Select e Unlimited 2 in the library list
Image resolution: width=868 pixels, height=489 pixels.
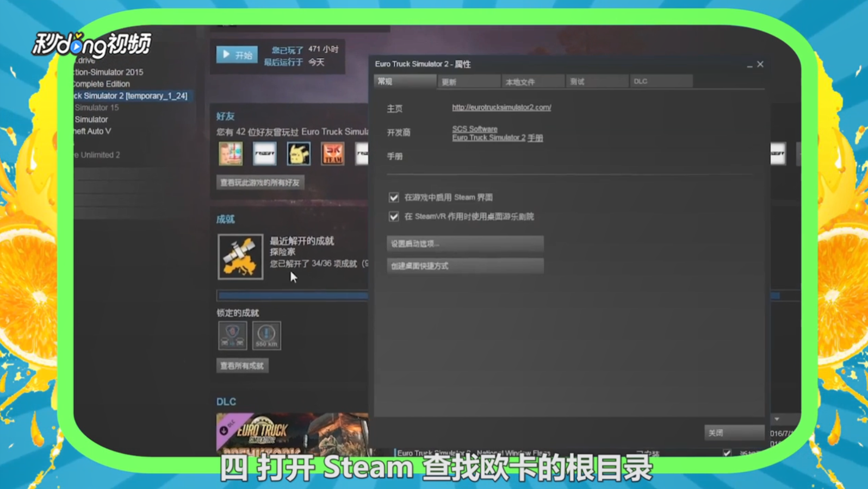[97, 155]
